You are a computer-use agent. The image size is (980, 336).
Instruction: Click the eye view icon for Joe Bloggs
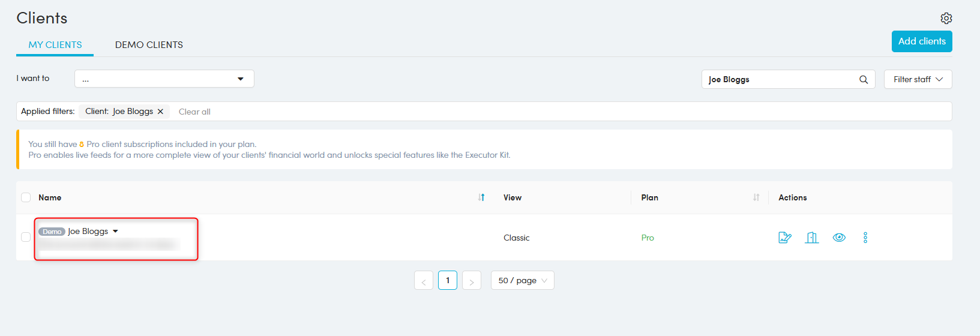[839, 238]
